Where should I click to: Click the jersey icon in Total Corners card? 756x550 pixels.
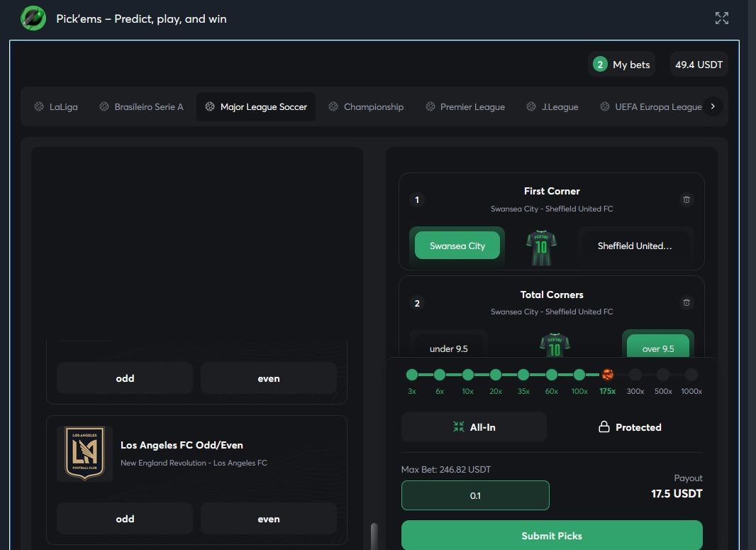coord(555,344)
